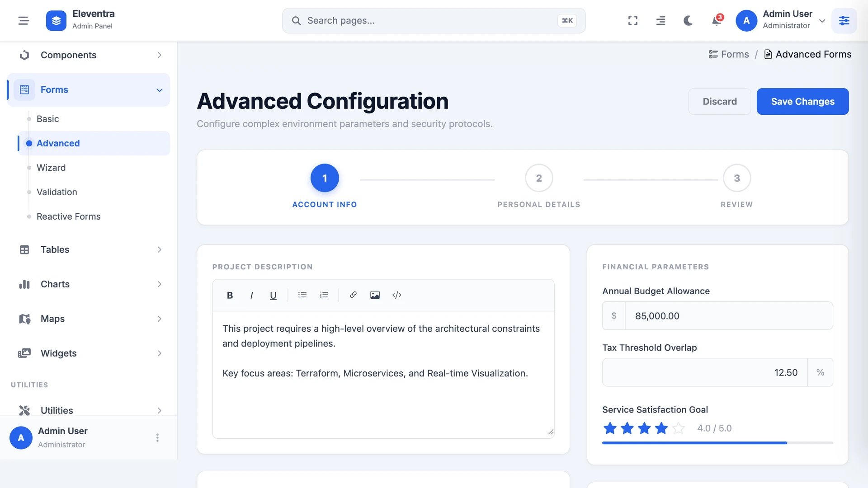Click Save Changes button
Viewport: 868px width, 488px height.
[803, 102]
